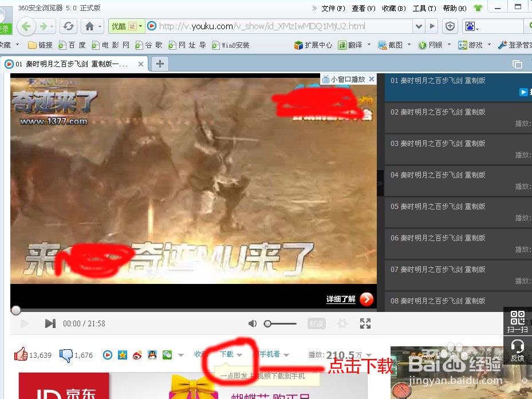The image size is (532, 399).
Task: Expand the 截图 dropdown arrow
Action: click(x=409, y=45)
